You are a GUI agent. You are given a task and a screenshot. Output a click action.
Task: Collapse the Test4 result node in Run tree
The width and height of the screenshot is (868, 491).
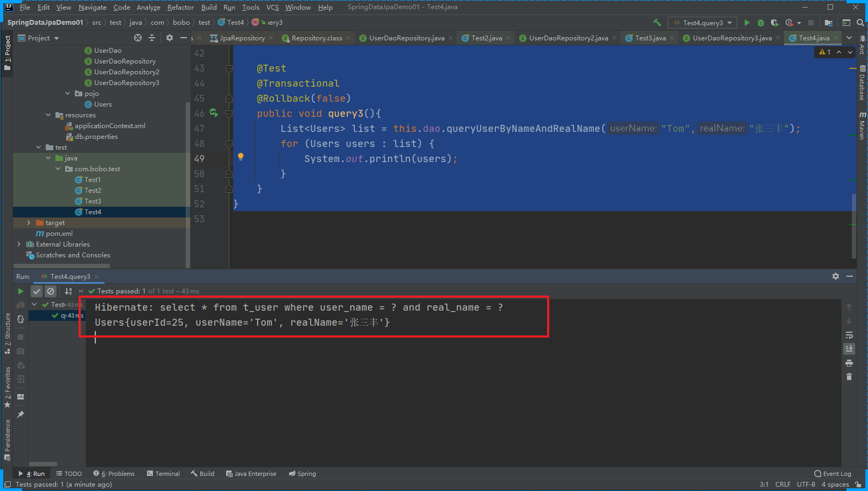[34, 304]
